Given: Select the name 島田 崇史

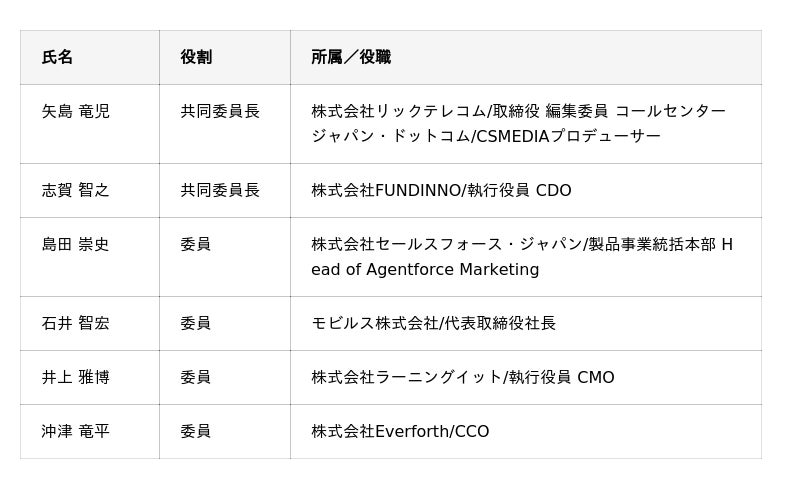Looking at the screenshot, I should pos(76,244).
